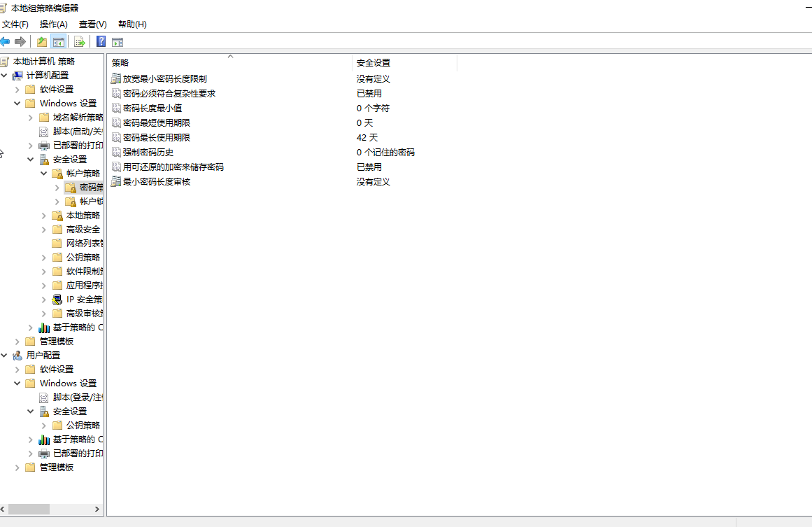Image resolution: width=812 pixels, height=527 pixels.
Task: Click the 帐户锁定 folder icon with lock
Action: (71, 202)
